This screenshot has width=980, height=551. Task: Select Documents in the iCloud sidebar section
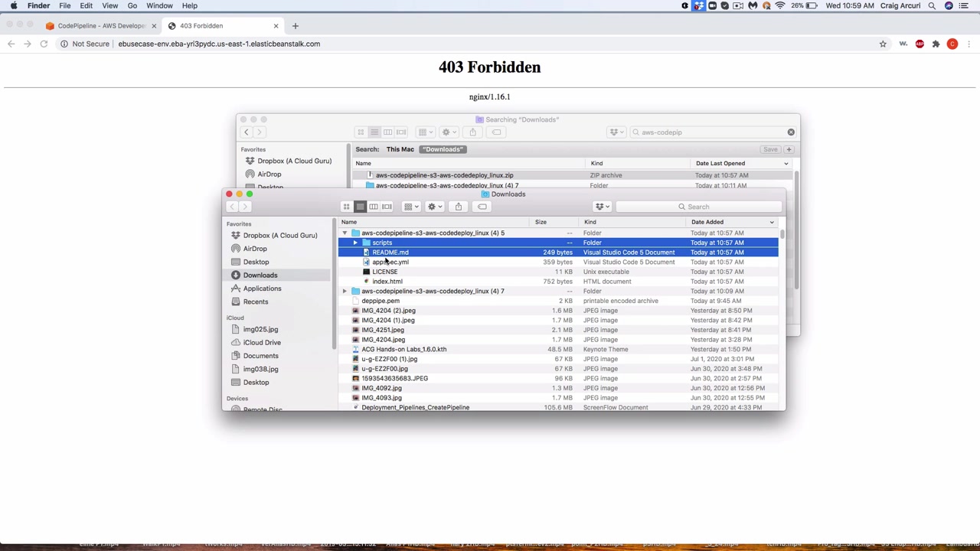pos(260,356)
